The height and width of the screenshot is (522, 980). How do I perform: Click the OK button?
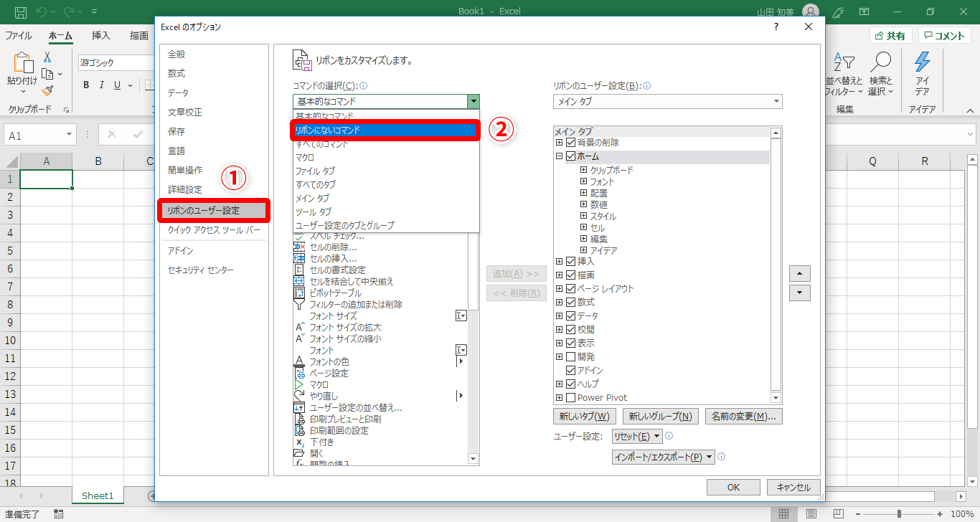tap(733, 488)
